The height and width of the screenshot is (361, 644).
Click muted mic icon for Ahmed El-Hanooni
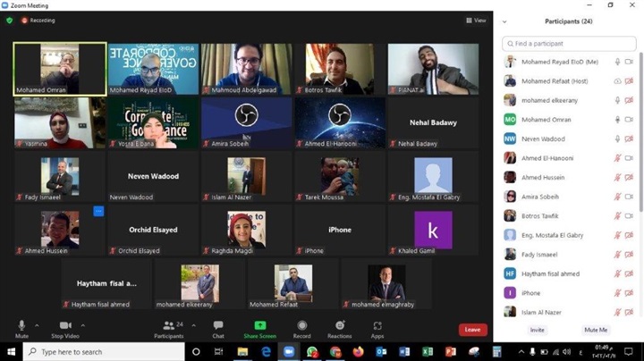point(617,158)
